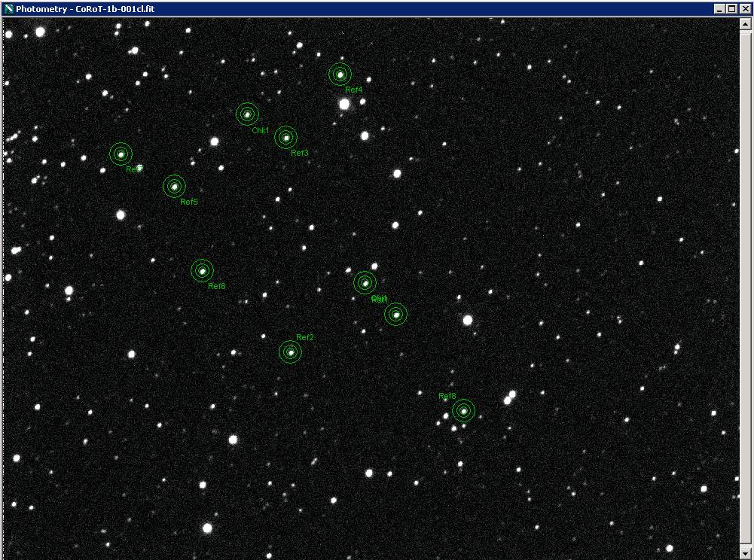The image size is (754, 560).
Task: Click the Photometry window icon in title bar
Action: [8, 9]
